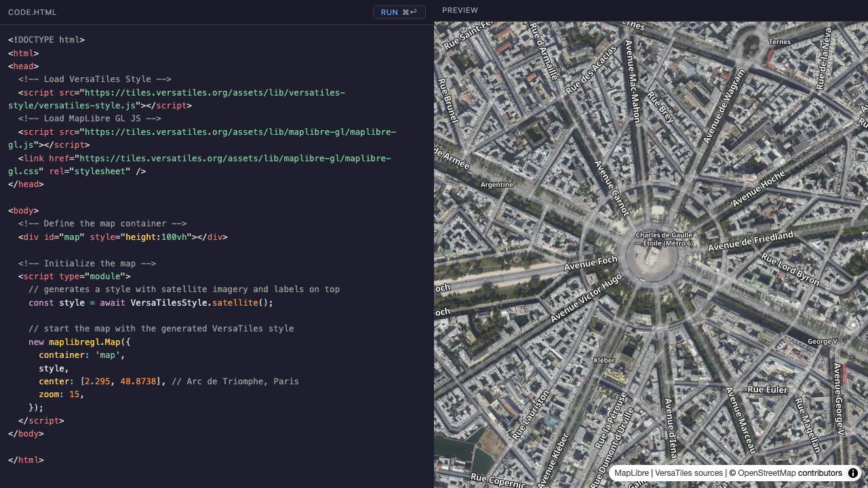The width and height of the screenshot is (868, 488).
Task: Click the VersaTilesStyle.satellite() call in code
Action: 202,302
